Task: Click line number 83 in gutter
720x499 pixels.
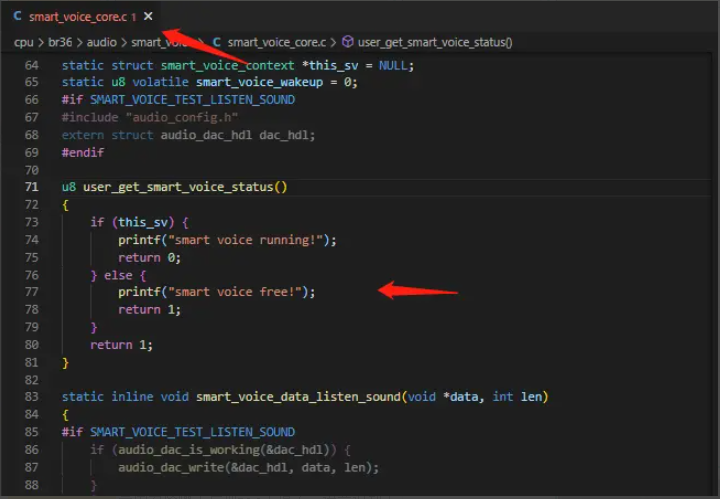Action: point(32,397)
